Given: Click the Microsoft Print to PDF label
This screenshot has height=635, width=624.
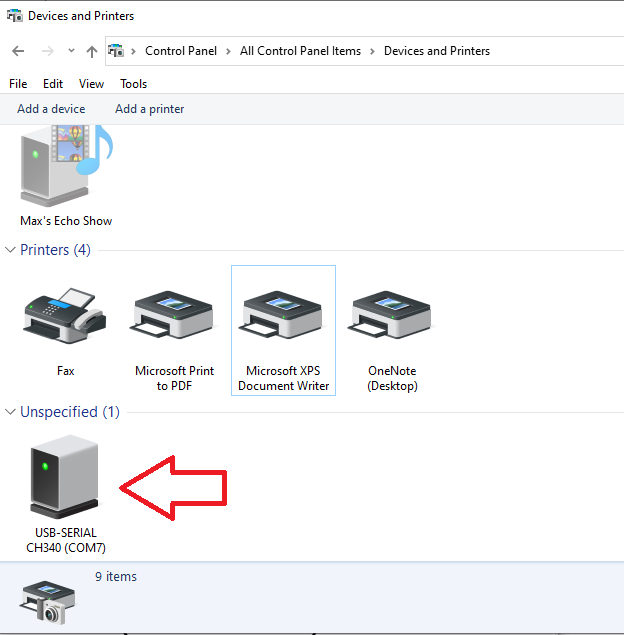Looking at the screenshot, I should 175,378.
